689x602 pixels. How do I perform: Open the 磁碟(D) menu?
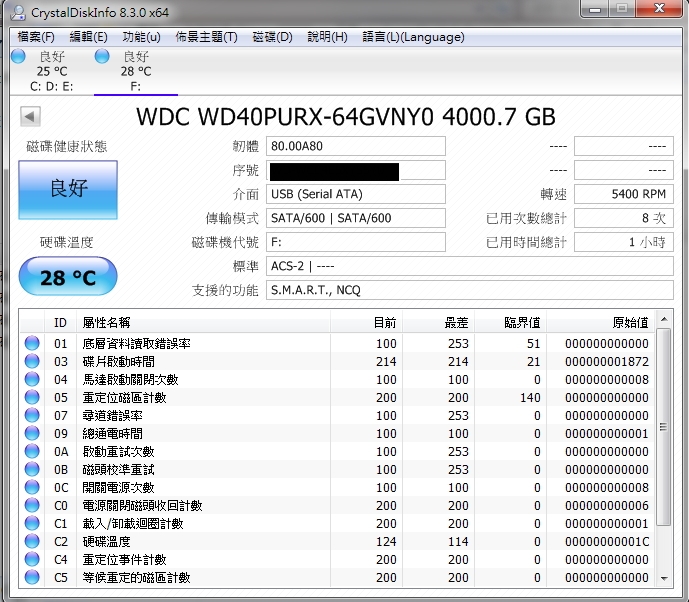(x=272, y=37)
